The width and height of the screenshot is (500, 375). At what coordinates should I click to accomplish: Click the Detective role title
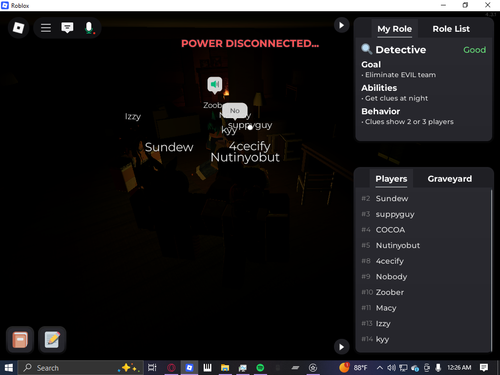(x=401, y=50)
